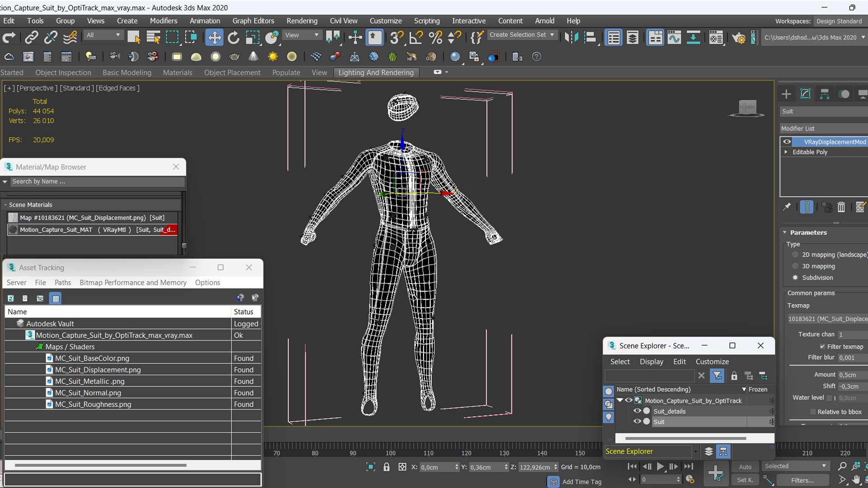Click the Bind to Space Warp icon
Screen dimensions: 868x488
click(70, 38)
